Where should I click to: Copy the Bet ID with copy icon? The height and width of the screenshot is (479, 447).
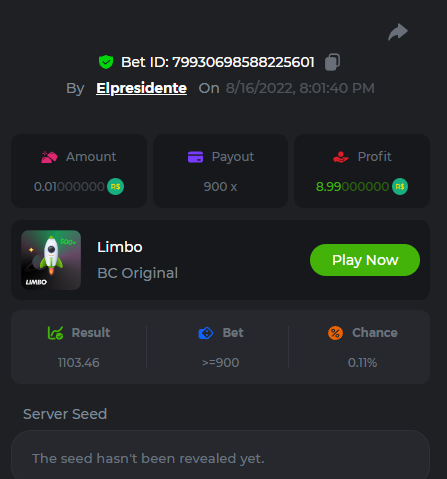[x=332, y=62]
